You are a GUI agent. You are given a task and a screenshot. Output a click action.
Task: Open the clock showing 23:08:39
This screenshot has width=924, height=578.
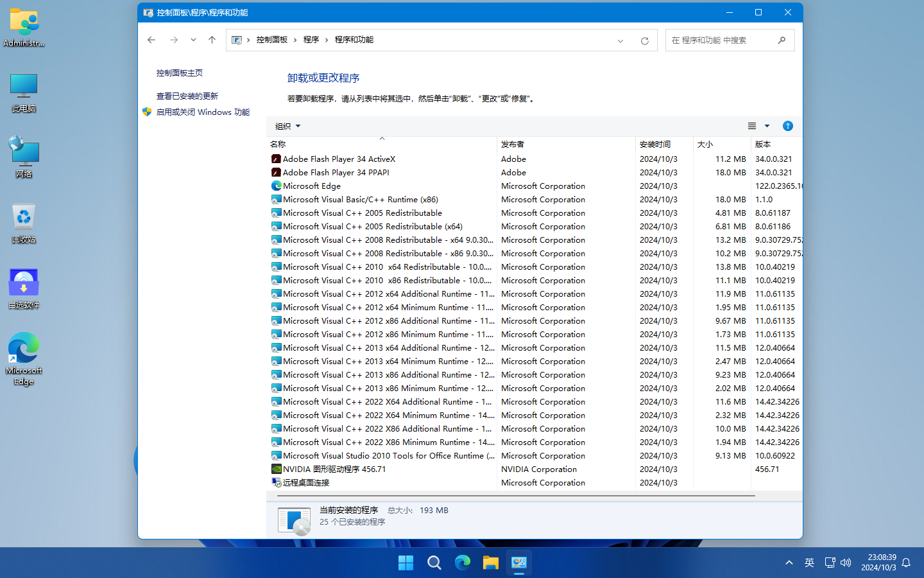pos(878,563)
